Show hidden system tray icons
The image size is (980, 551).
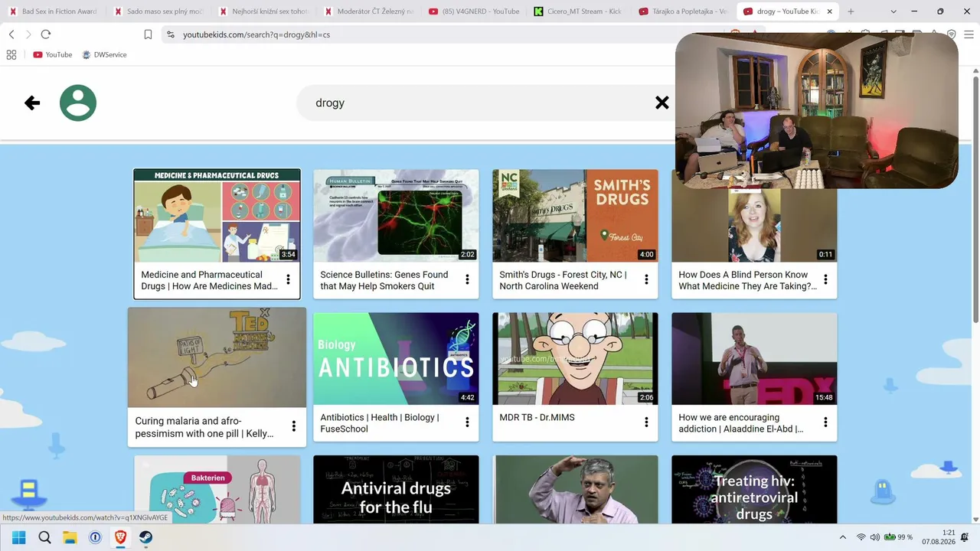(x=843, y=537)
